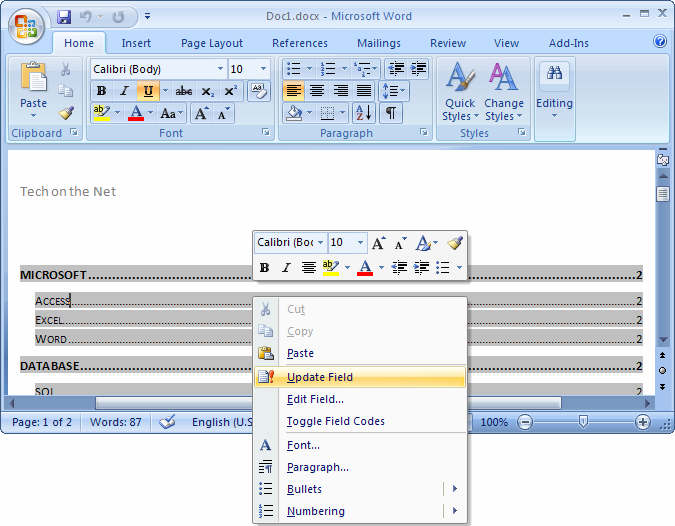This screenshot has height=526, width=675.
Task: Center text from mini toolbar
Action: click(308, 267)
